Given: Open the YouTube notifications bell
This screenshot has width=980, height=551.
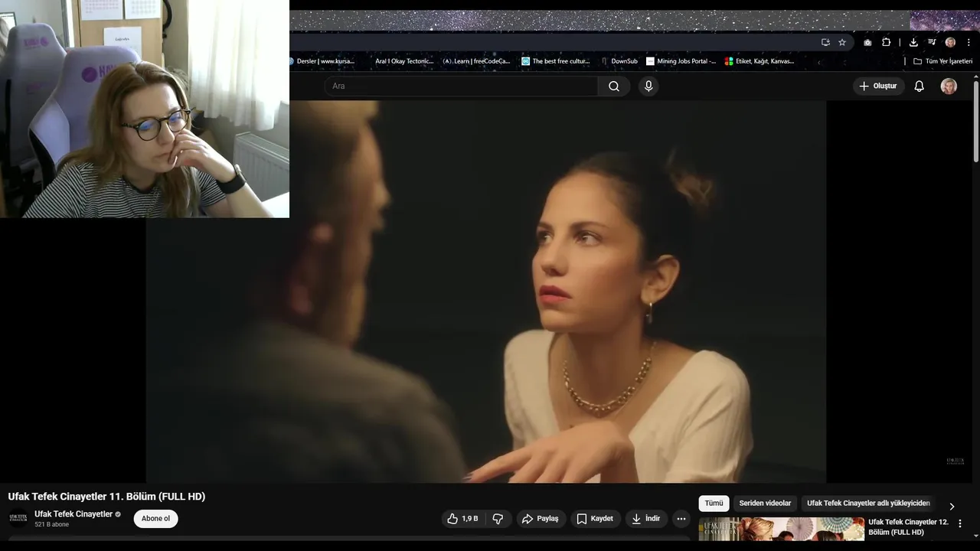Looking at the screenshot, I should click(x=920, y=86).
